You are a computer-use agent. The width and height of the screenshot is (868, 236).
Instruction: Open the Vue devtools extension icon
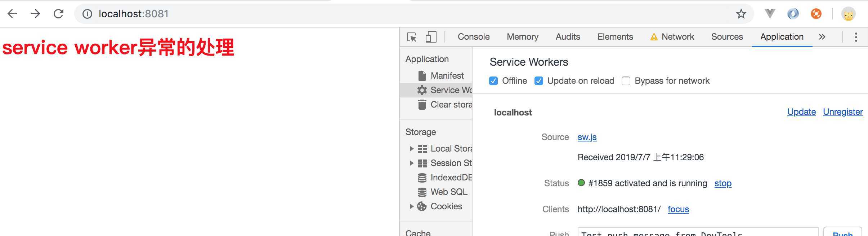pyautogui.click(x=770, y=14)
